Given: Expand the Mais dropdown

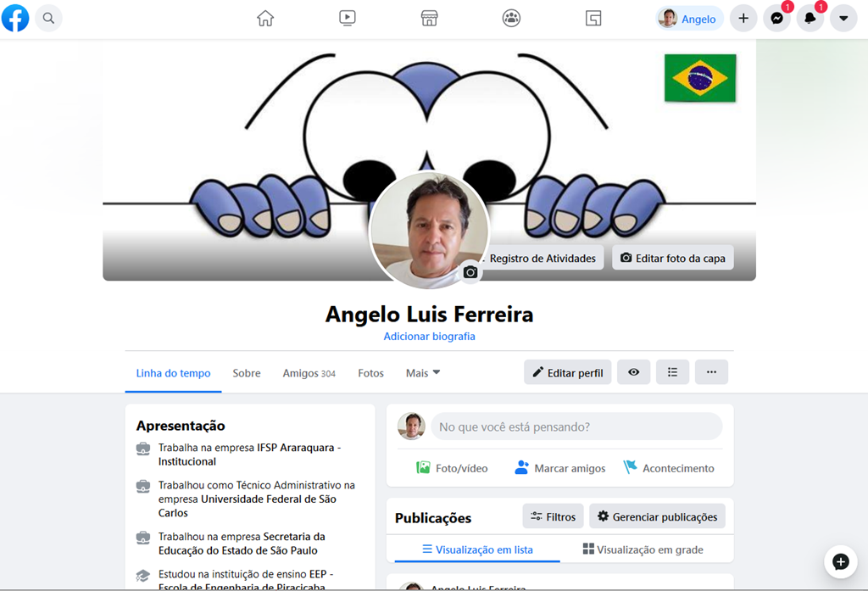Looking at the screenshot, I should [423, 373].
